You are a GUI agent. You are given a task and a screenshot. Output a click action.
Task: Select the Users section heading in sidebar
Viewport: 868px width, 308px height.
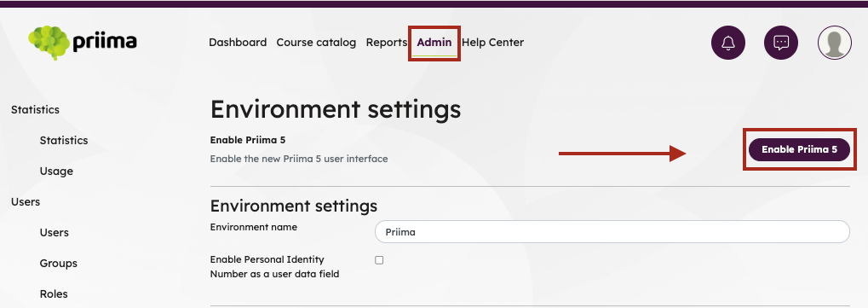[x=26, y=202]
